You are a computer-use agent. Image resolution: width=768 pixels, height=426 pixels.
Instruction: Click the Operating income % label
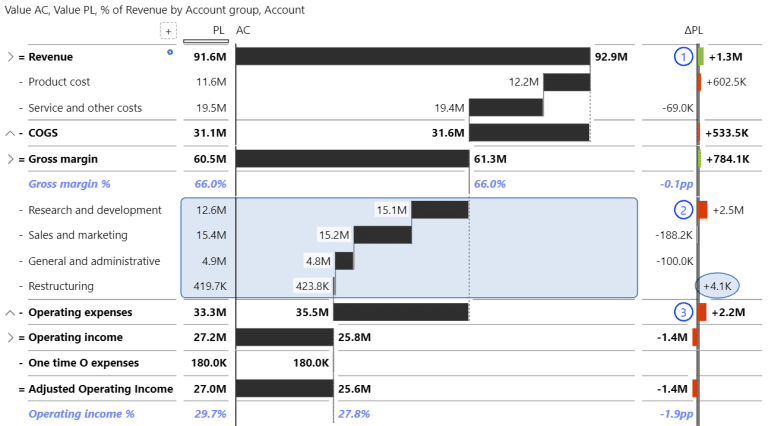[81, 413]
